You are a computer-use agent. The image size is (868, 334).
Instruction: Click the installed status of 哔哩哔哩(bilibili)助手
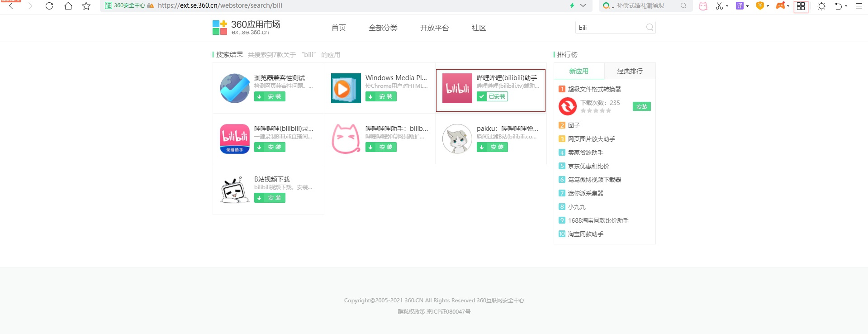point(492,96)
